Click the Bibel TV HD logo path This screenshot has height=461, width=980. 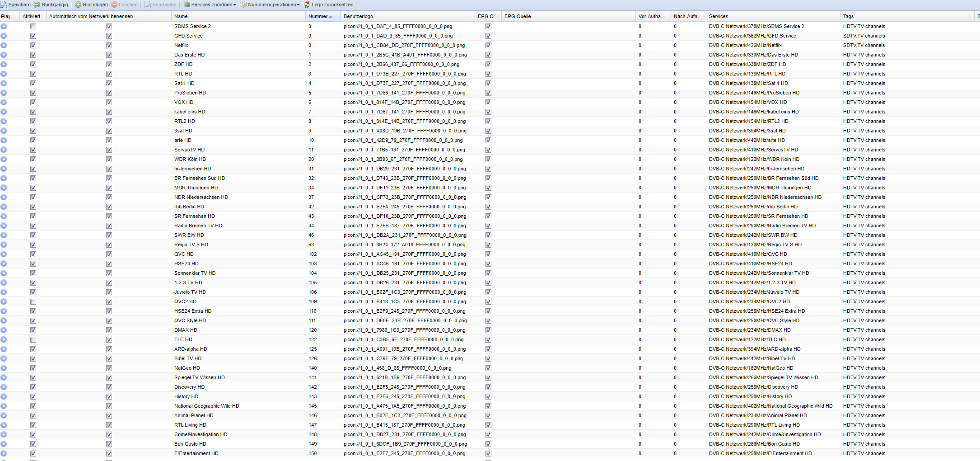pyautogui.click(x=403, y=358)
